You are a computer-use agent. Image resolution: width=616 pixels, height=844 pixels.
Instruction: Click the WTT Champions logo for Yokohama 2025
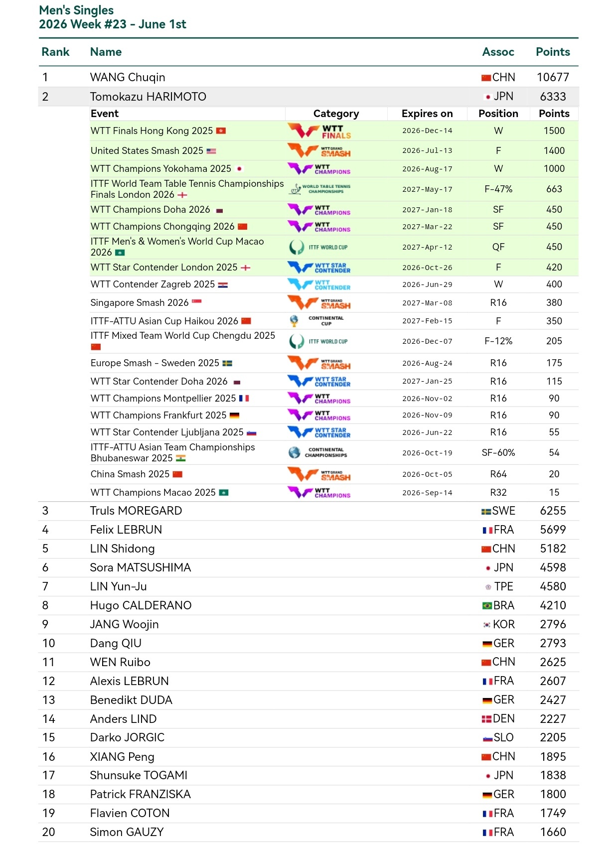(x=319, y=169)
